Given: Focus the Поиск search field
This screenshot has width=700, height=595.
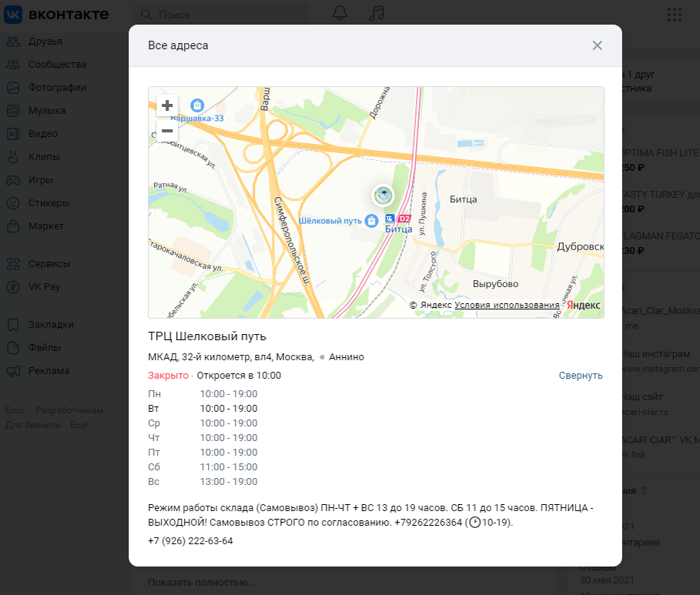Looking at the screenshot, I should pos(222,15).
